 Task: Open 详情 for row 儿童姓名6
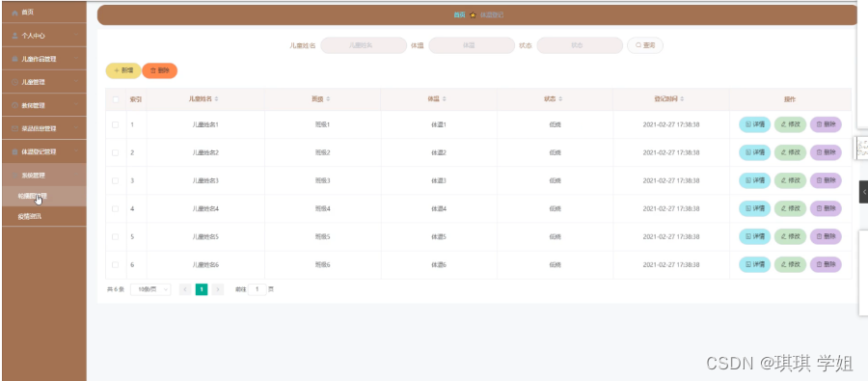[x=754, y=264]
